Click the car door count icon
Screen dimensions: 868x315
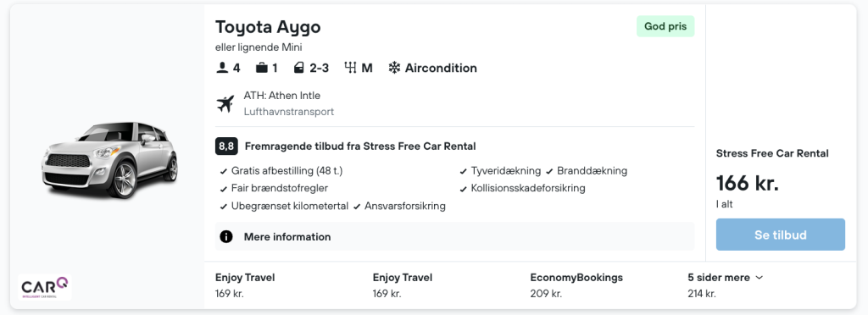click(299, 68)
